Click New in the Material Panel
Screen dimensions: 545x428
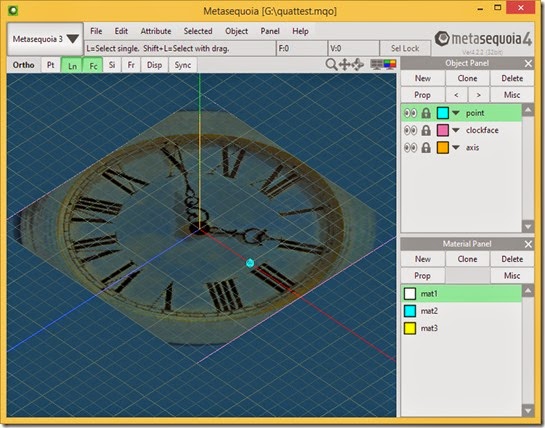tap(423, 259)
